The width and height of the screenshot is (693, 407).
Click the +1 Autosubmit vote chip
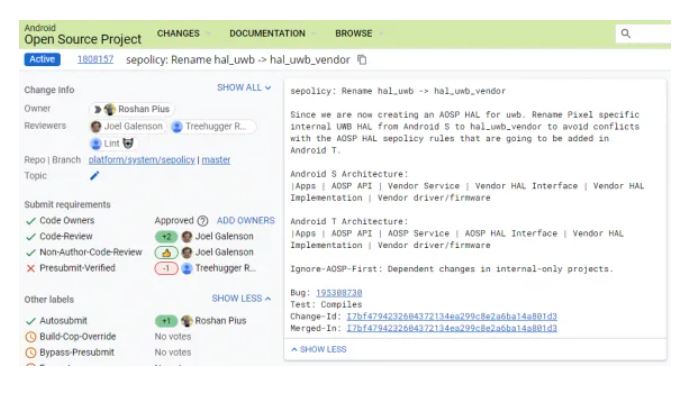pos(166,321)
